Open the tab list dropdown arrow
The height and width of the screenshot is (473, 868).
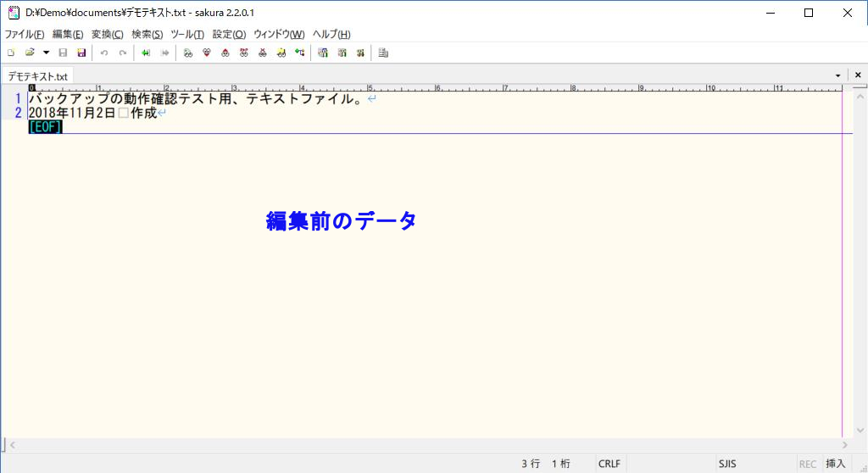click(838, 75)
